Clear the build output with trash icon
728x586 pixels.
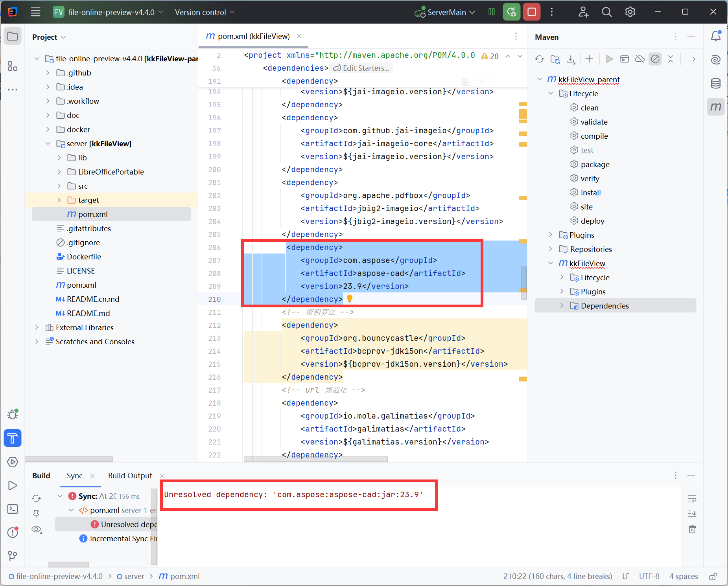[x=692, y=529]
